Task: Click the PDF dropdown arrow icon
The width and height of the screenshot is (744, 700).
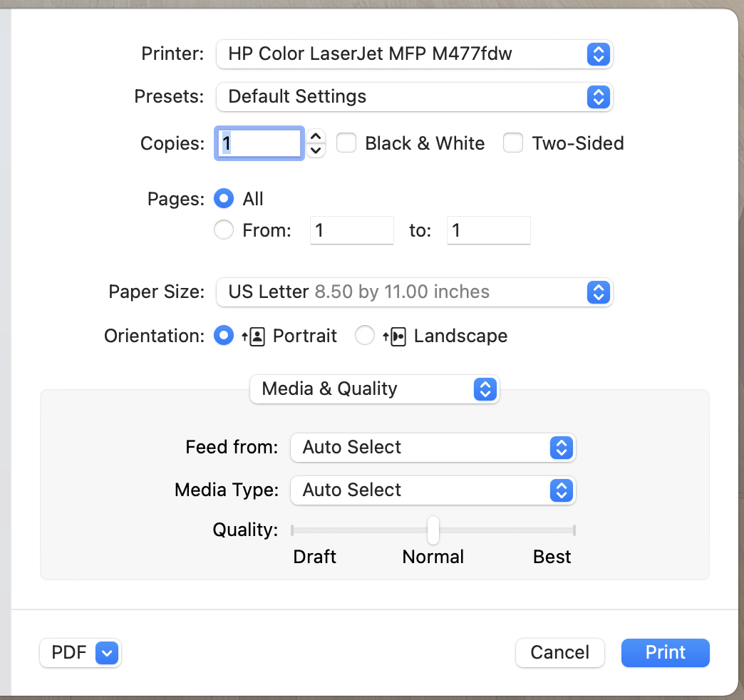Action: [x=106, y=652]
